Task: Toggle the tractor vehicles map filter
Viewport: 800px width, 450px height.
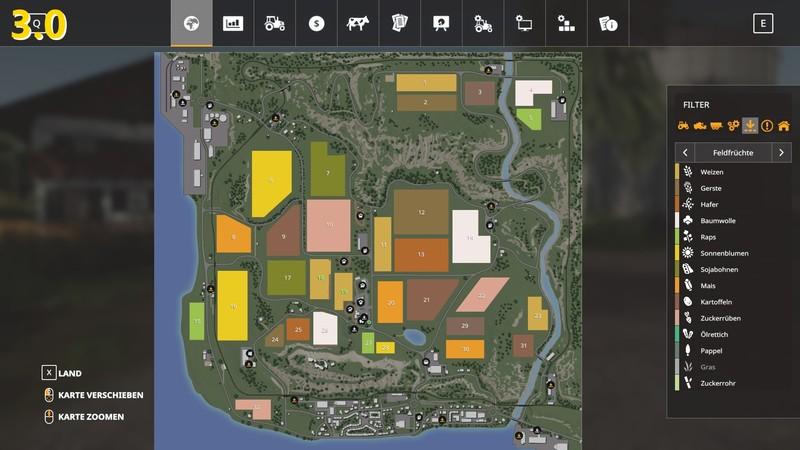Action: (684, 125)
